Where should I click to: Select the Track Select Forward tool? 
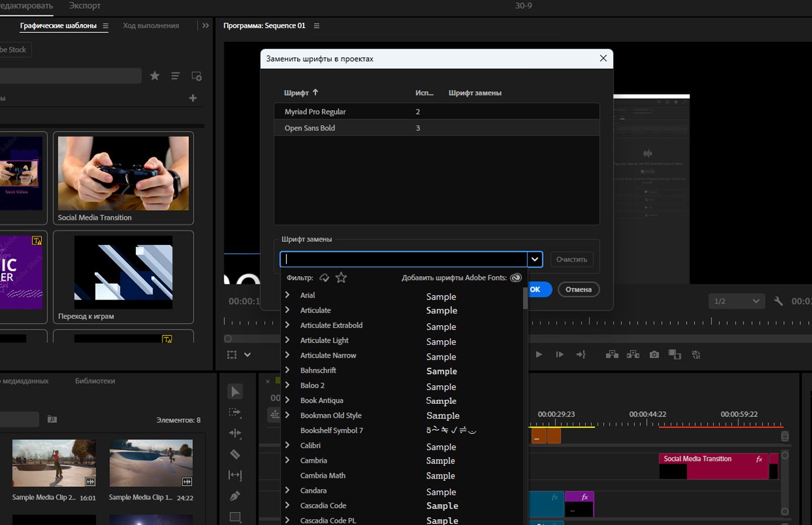(x=235, y=413)
